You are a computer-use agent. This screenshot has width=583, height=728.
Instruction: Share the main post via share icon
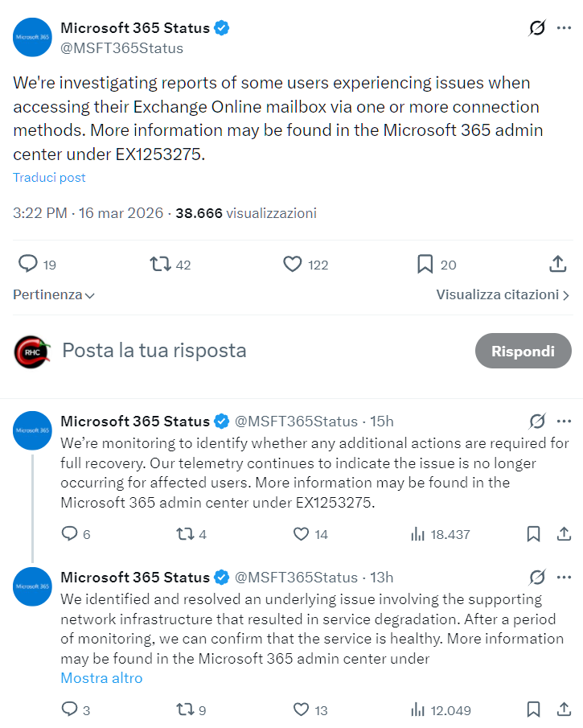point(557,264)
